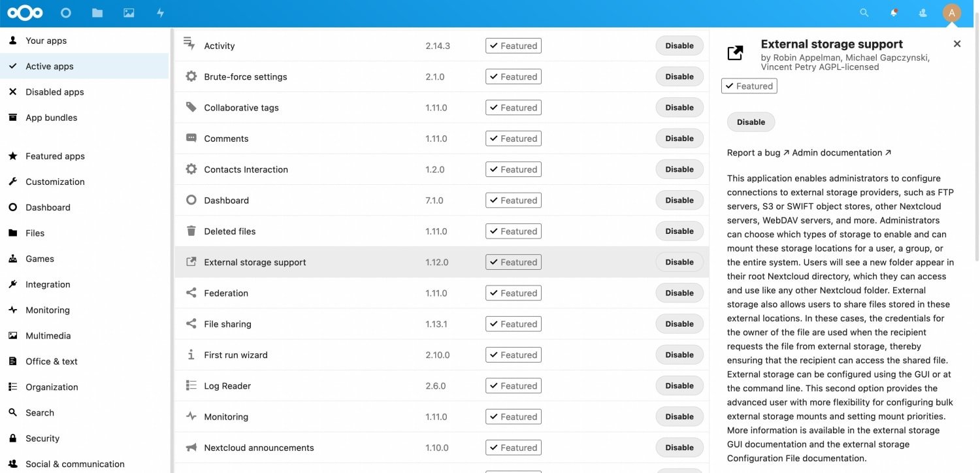Open the Files folder icon in the top bar
The image size is (980, 473).
tap(97, 12)
